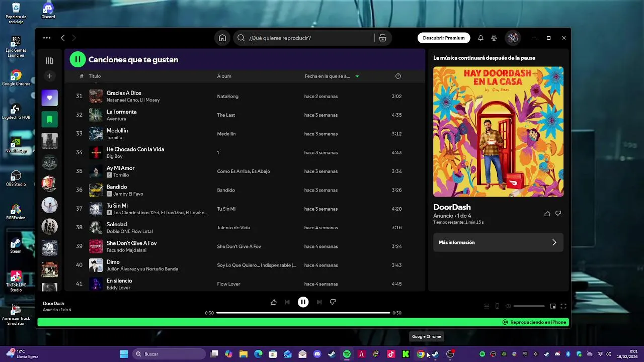Image resolution: width=644 pixels, height=362 pixels.
Task: Open Medellín album link
Action: point(226,134)
